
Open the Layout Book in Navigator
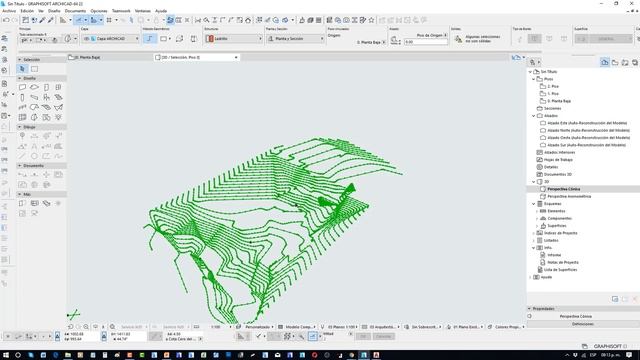click(625, 62)
